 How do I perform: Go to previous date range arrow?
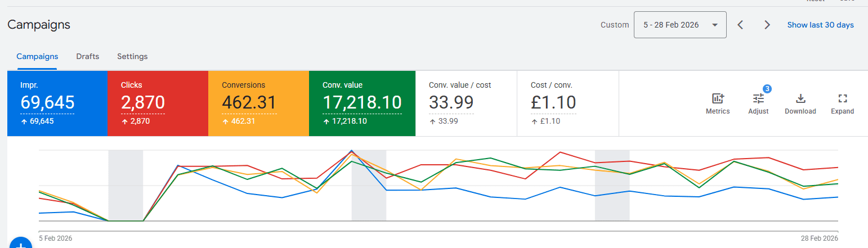coord(741,25)
